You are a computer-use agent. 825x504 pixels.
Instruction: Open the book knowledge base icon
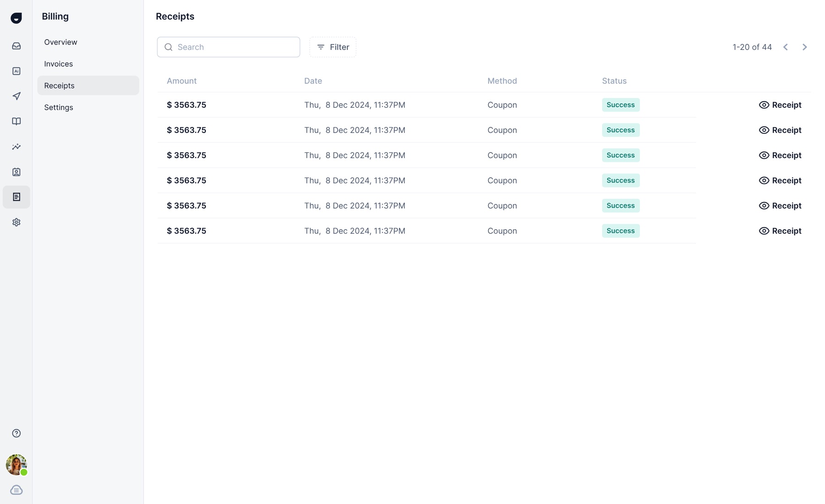pos(16,121)
